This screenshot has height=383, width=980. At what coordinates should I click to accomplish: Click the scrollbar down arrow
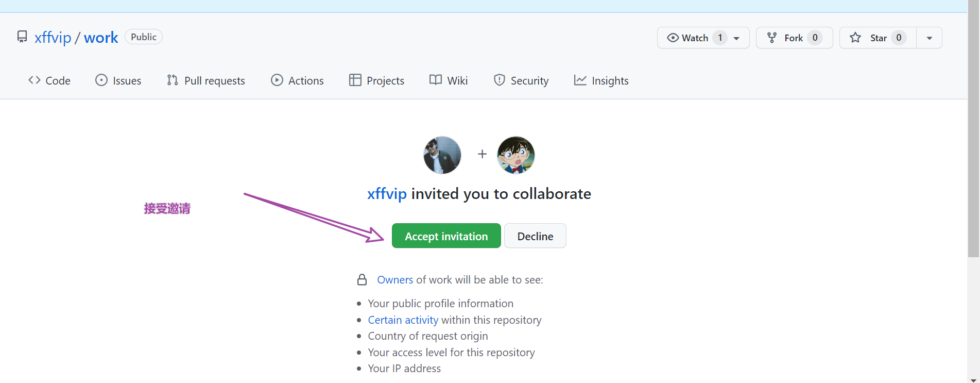pyautogui.click(x=974, y=379)
